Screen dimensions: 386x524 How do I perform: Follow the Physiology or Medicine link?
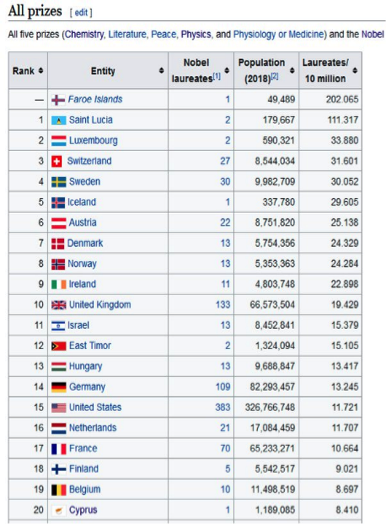(x=278, y=34)
